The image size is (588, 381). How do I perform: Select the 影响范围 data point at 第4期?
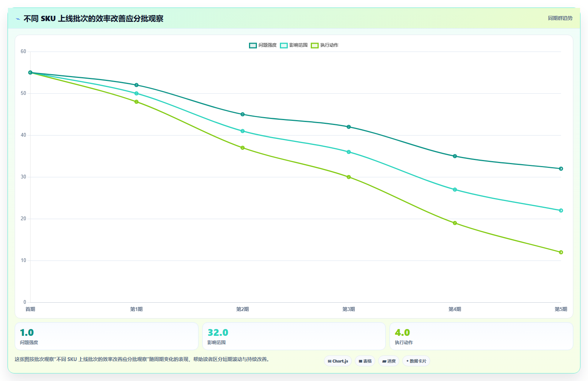(455, 190)
